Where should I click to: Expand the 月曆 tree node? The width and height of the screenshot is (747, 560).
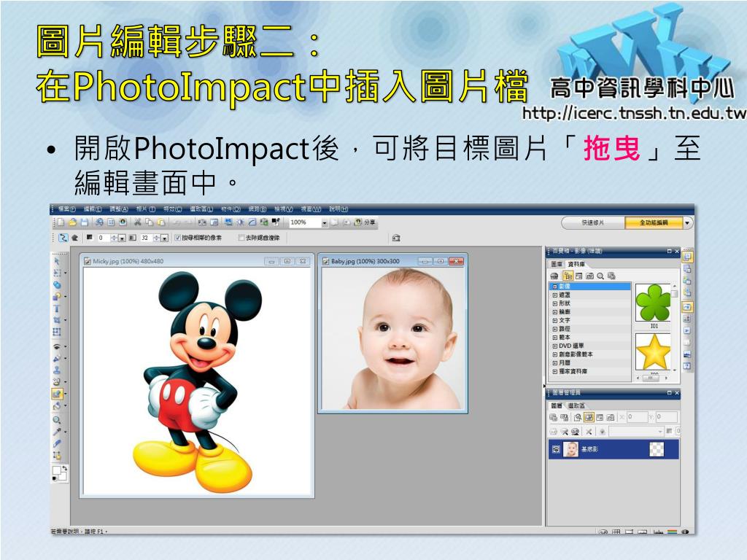pos(555,363)
